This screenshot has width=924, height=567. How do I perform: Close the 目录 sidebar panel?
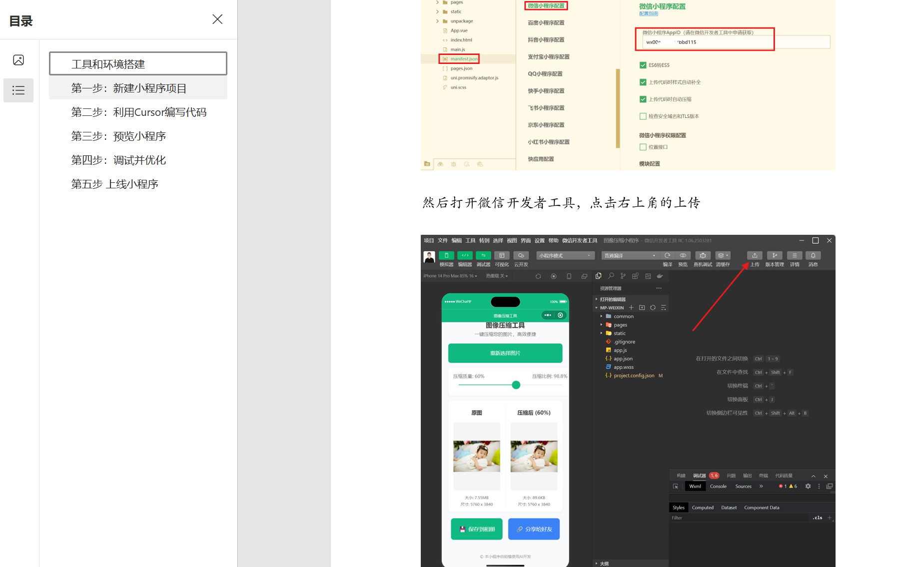click(217, 19)
